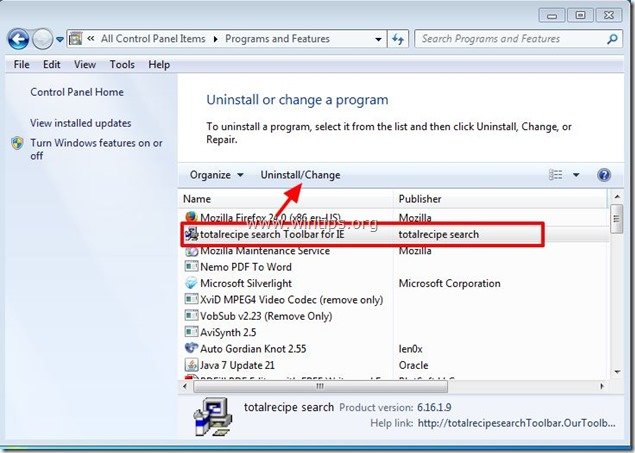Click the VobSub v2.23 icon
Image resolution: width=635 pixels, height=453 pixels.
click(191, 316)
